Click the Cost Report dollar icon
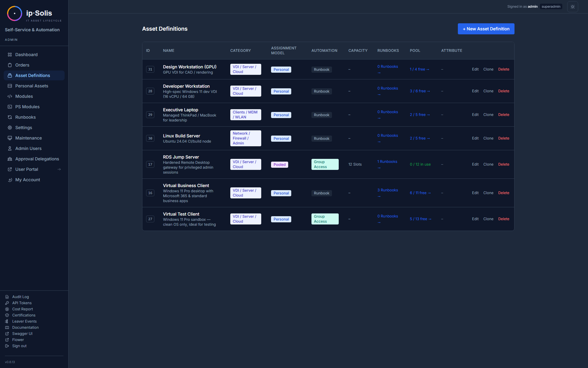 7,309
